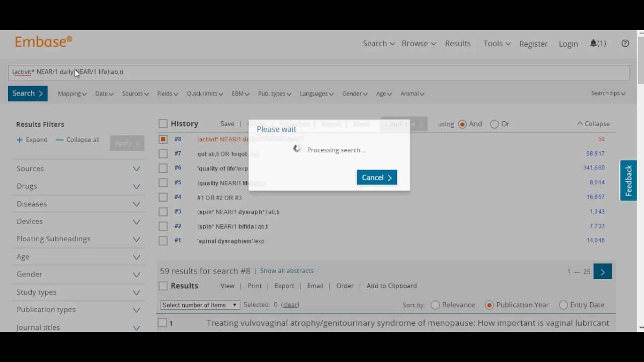Open the Quick limits dropdown
The width and height of the screenshot is (644, 362).
coord(205,94)
